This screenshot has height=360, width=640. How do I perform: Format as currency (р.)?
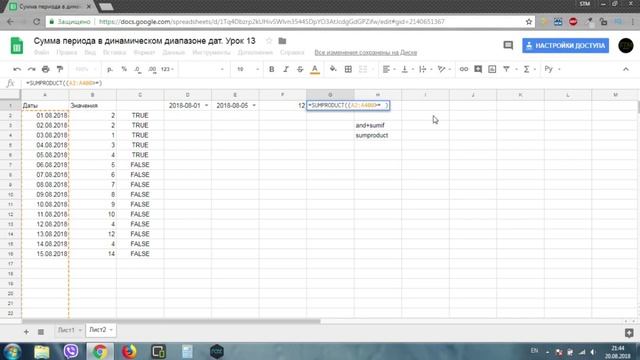(x=110, y=69)
